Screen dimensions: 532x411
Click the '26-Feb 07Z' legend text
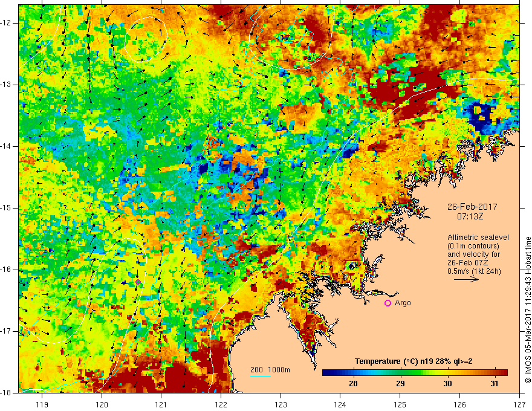467,263
